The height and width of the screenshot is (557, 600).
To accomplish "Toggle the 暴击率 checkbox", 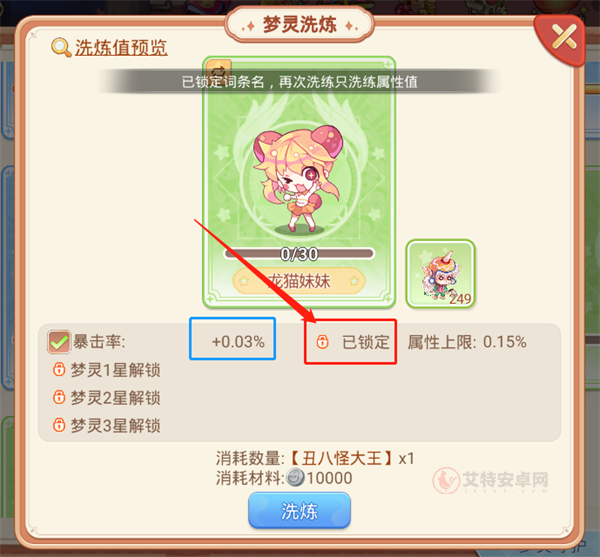I will 59,341.
